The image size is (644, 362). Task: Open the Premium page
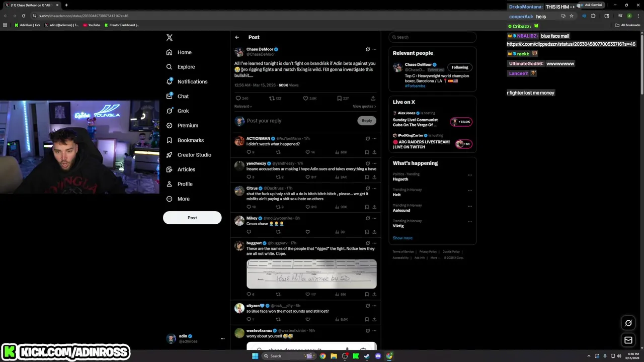point(182,125)
